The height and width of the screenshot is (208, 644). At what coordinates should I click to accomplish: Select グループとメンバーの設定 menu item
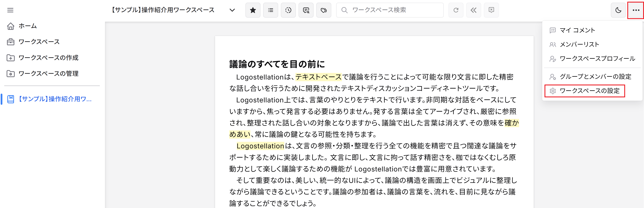[593, 77]
